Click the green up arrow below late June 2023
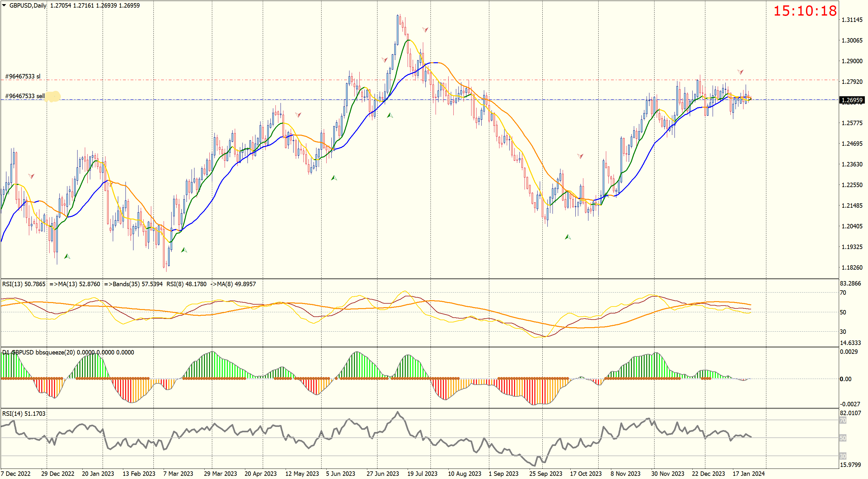Screen dimensions: 868x479 (390, 115)
